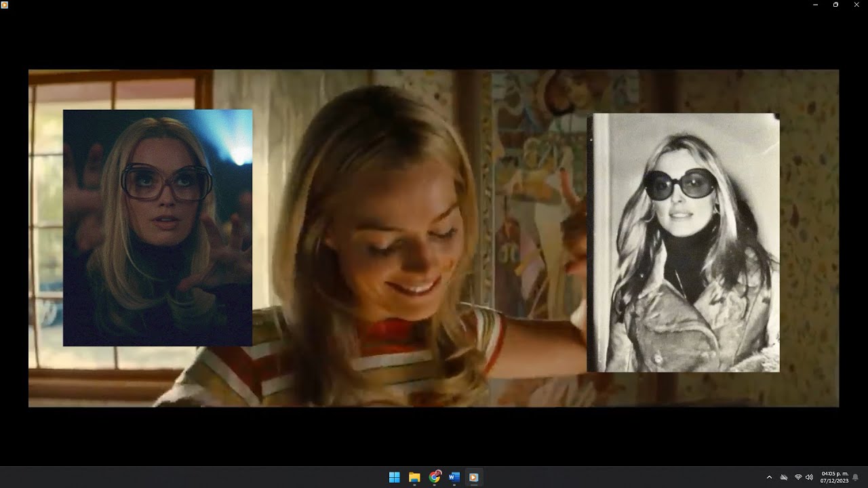868x488 pixels.
Task: Switch to Google Chrome in the taskbar
Action: [434, 477]
